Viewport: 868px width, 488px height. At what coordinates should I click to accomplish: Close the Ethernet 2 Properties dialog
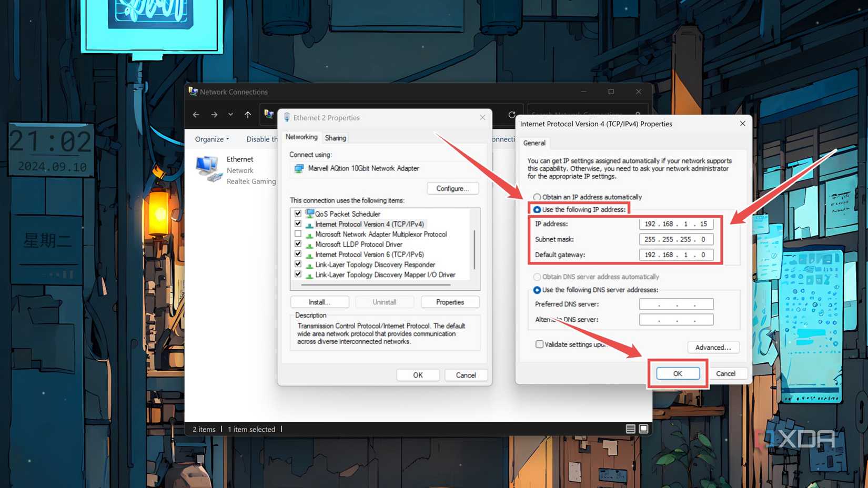coord(482,117)
